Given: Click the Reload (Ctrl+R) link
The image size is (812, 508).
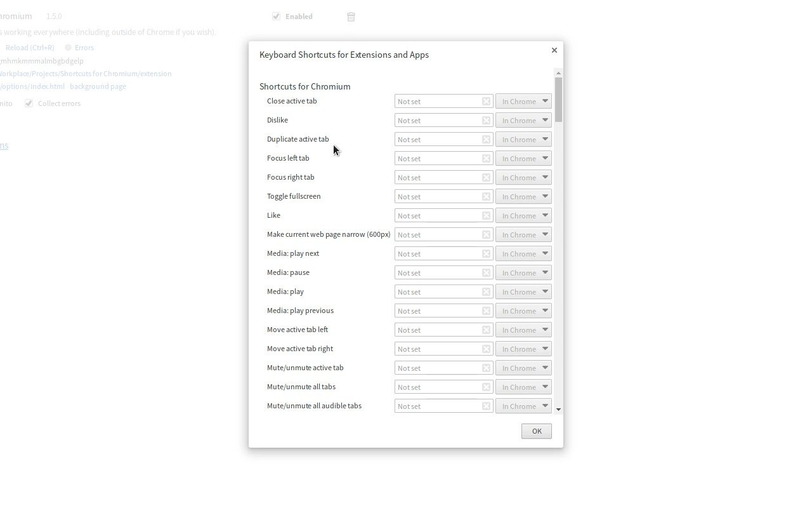Looking at the screenshot, I should pyautogui.click(x=30, y=48).
